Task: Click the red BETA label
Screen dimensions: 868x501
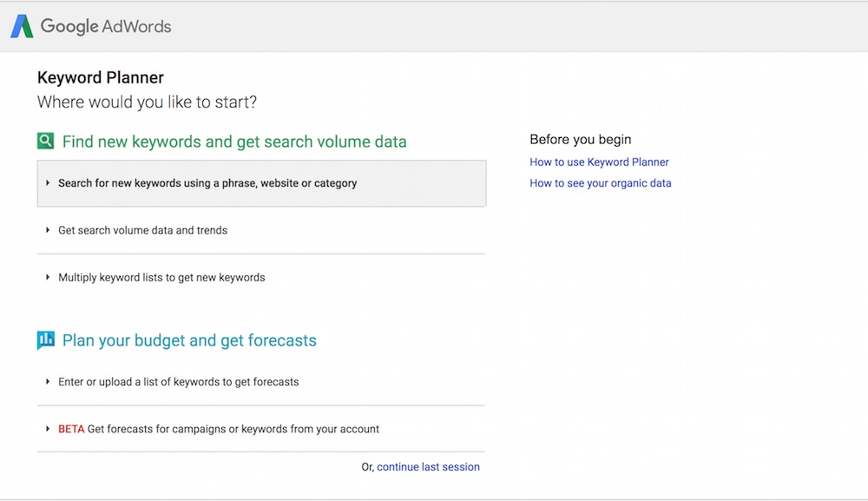Action: point(71,429)
